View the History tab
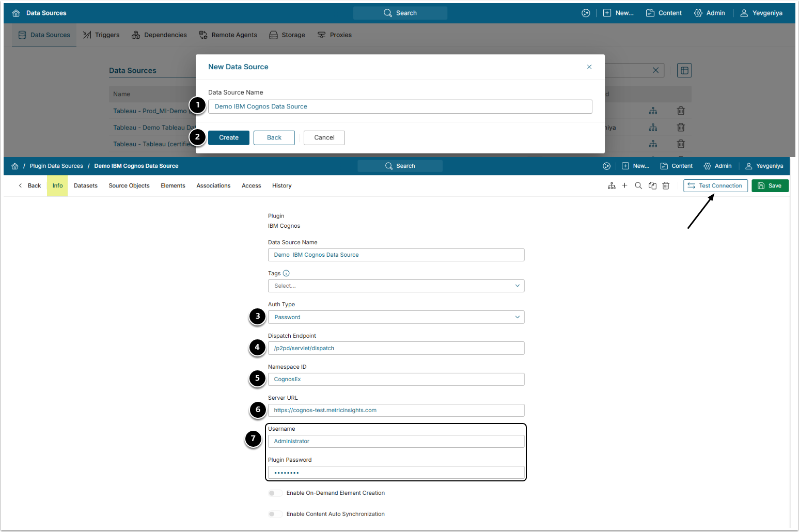 pos(282,186)
